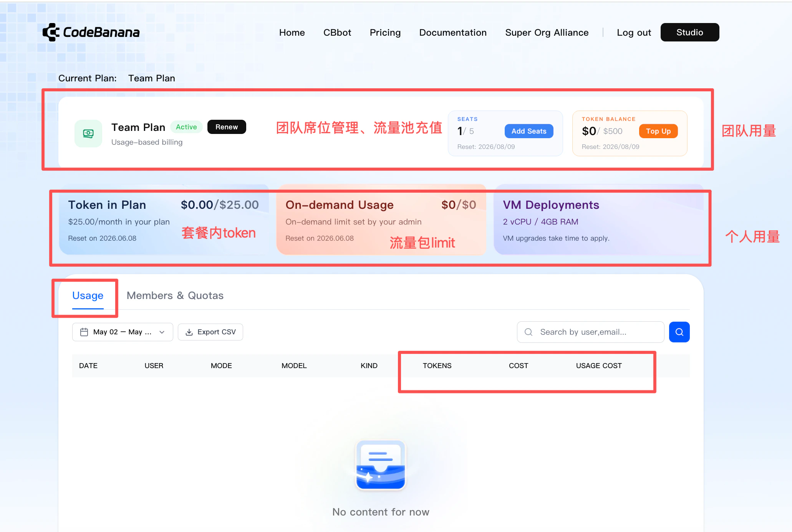792x532 pixels.
Task: Click Add Seats button
Action: 529,131
